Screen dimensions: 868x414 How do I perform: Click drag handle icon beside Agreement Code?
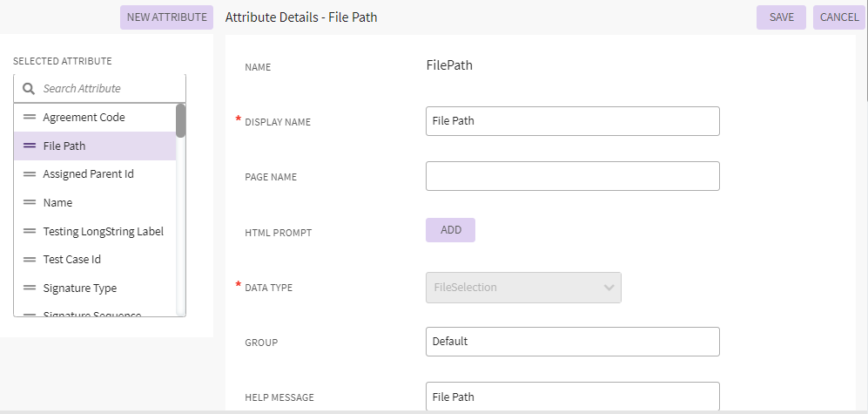click(30, 117)
